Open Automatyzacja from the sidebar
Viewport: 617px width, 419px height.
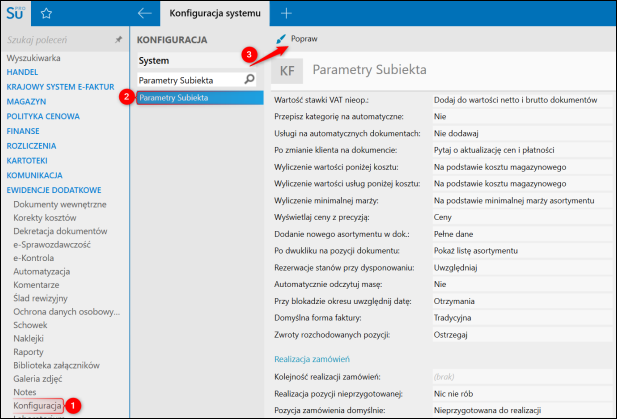click(41, 271)
